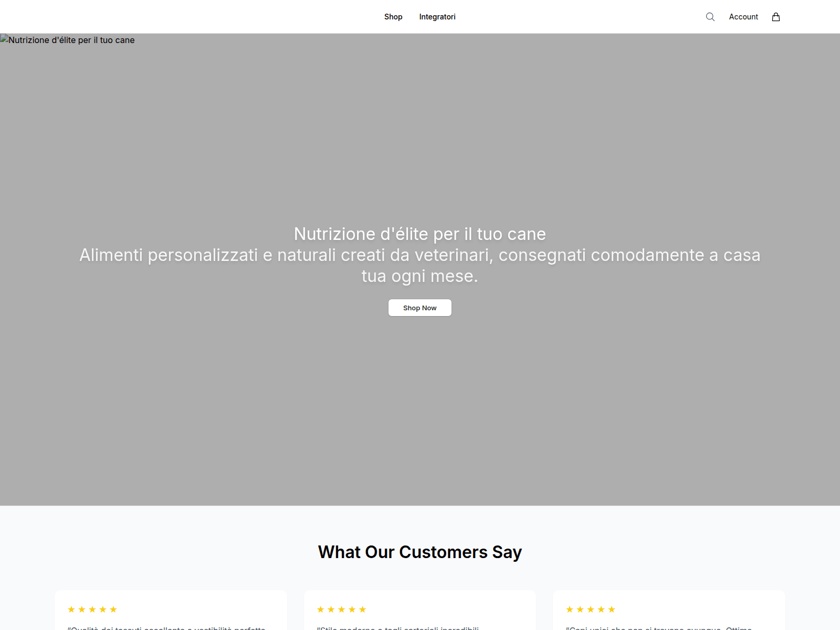Select the left review card text starting Qualità
840x630 pixels.
(166, 627)
